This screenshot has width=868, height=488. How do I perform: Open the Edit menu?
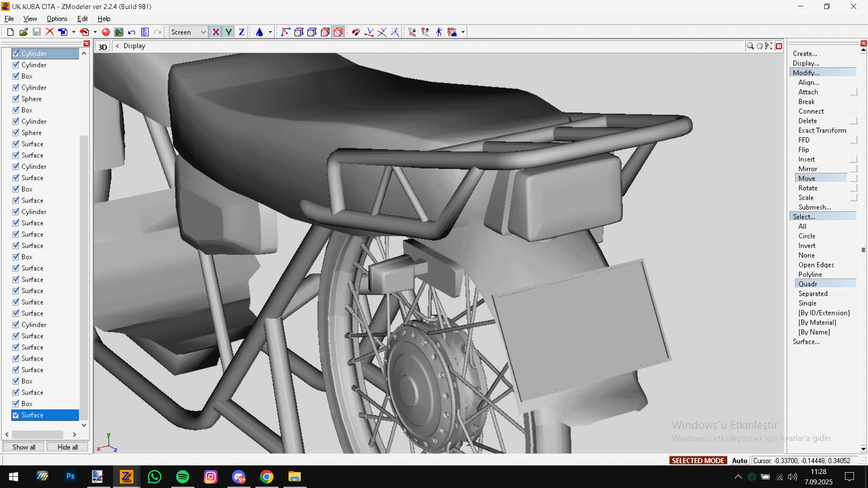[82, 19]
